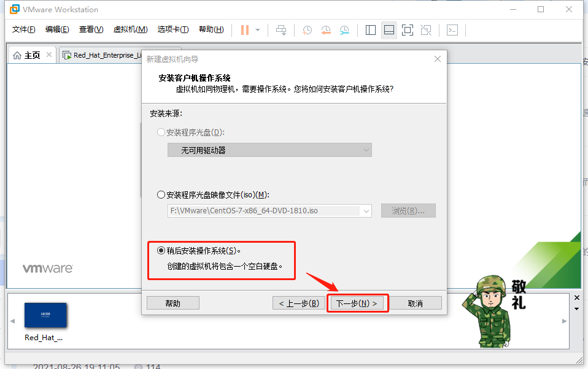Click the pause virtual machine icon
Screen dimensions: 588x369
[x=245, y=30]
